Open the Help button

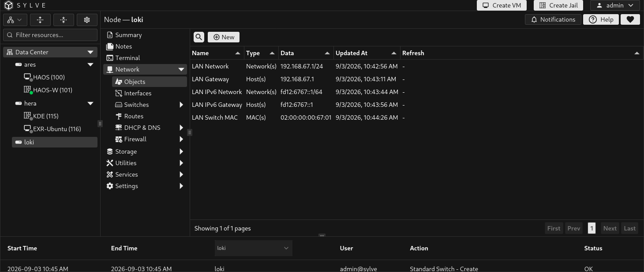tap(601, 19)
